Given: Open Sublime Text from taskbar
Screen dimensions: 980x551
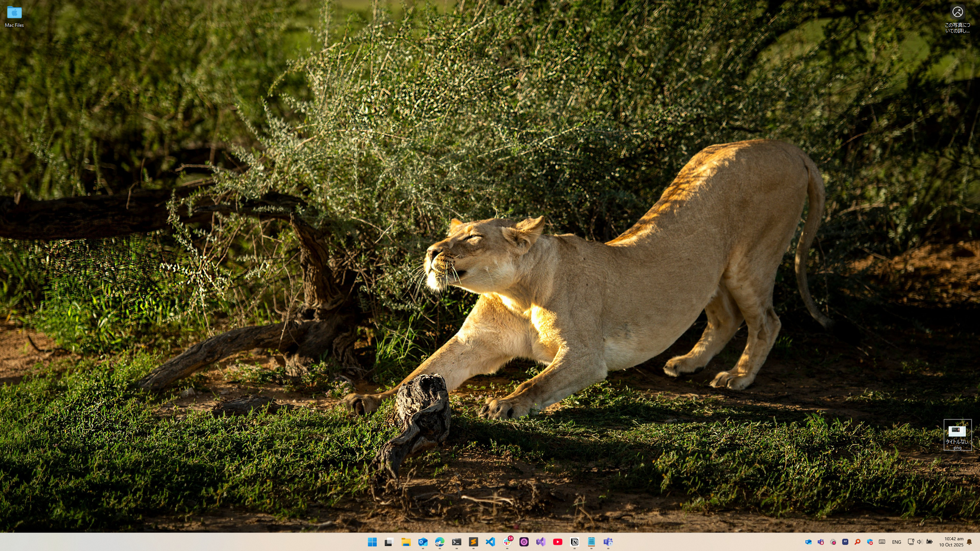Looking at the screenshot, I should click(x=473, y=542).
